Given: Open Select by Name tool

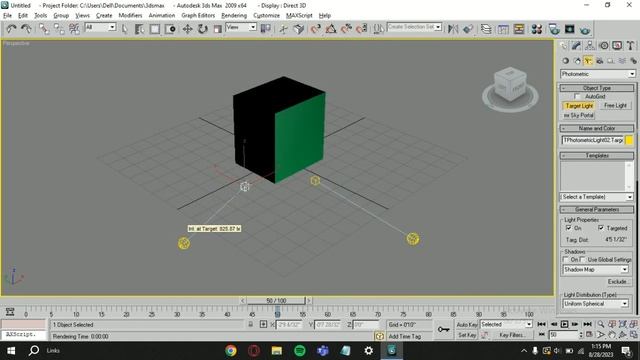Looking at the screenshot, I should 140,29.
